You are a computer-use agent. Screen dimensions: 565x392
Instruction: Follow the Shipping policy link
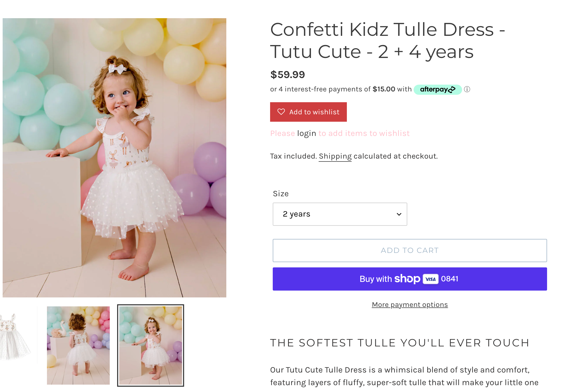point(335,156)
